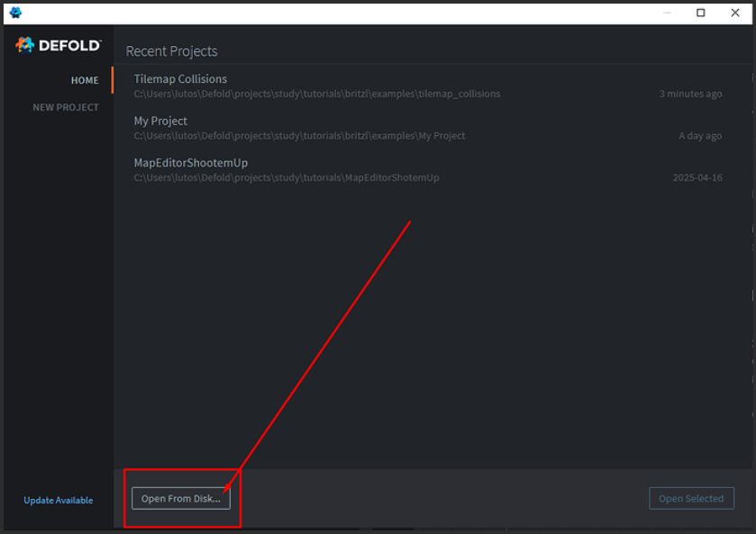Select the MapEditorShootemUp project
Screen dimensions: 756x534
pos(428,169)
